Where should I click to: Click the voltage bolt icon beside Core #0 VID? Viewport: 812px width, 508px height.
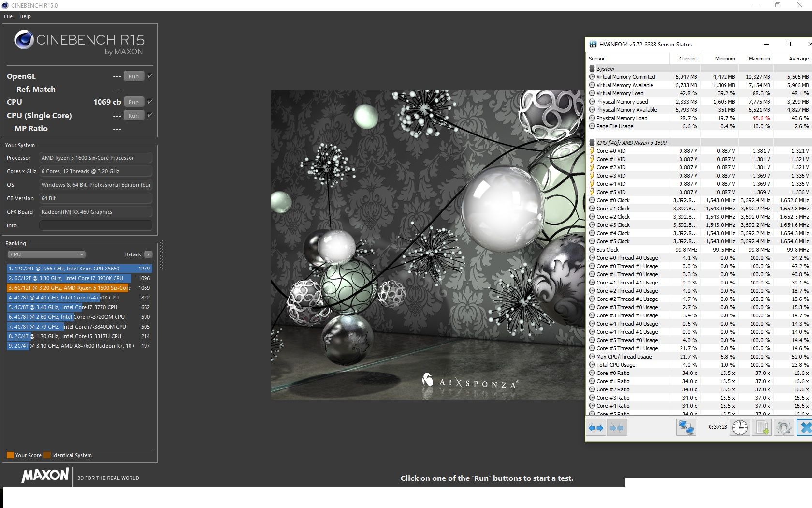coord(592,151)
